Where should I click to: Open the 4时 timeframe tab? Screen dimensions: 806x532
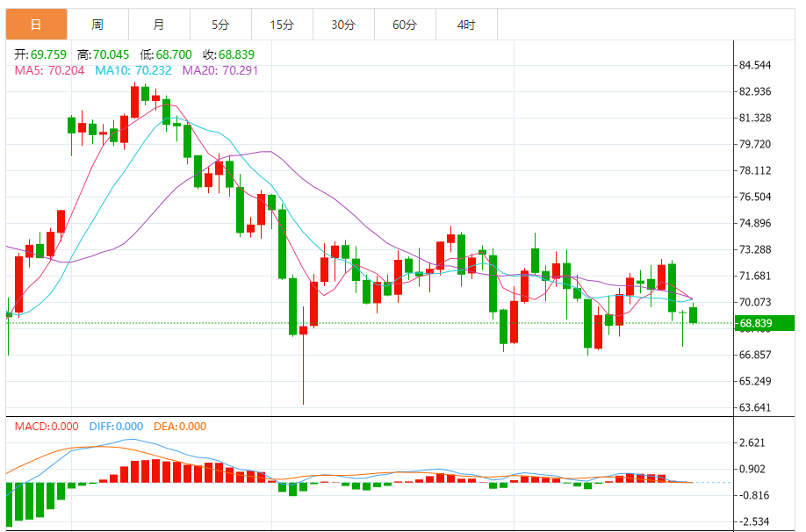point(466,25)
